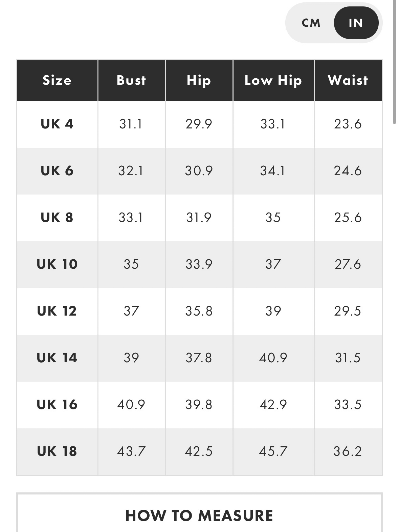Click the Hip column header
The image size is (399, 532).
click(199, 80)
